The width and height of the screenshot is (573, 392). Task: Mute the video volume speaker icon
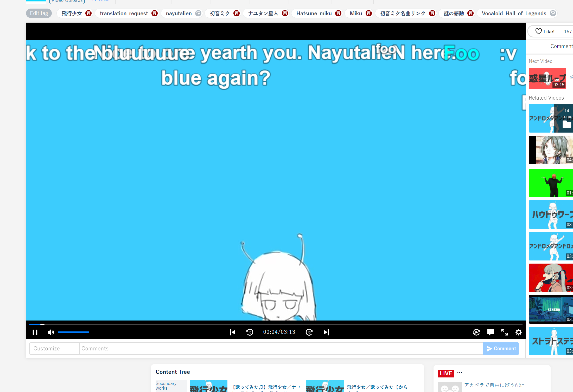click(x=51, y=332)
